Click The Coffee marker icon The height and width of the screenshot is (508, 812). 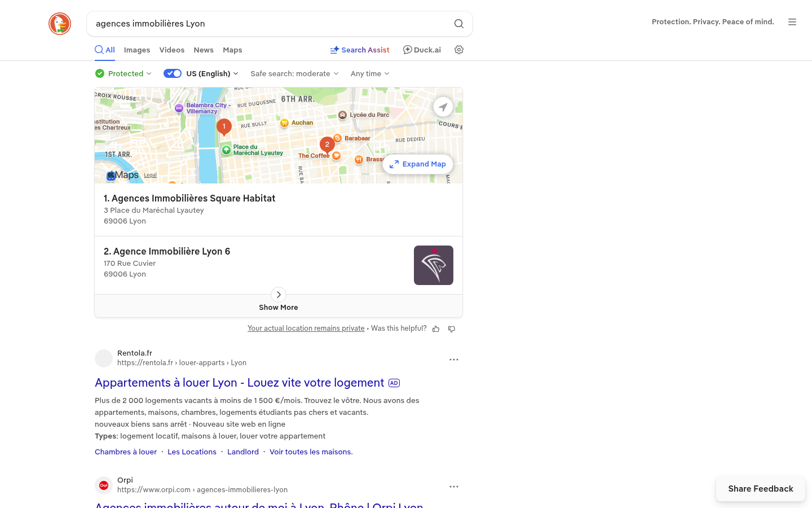(336, 156)
